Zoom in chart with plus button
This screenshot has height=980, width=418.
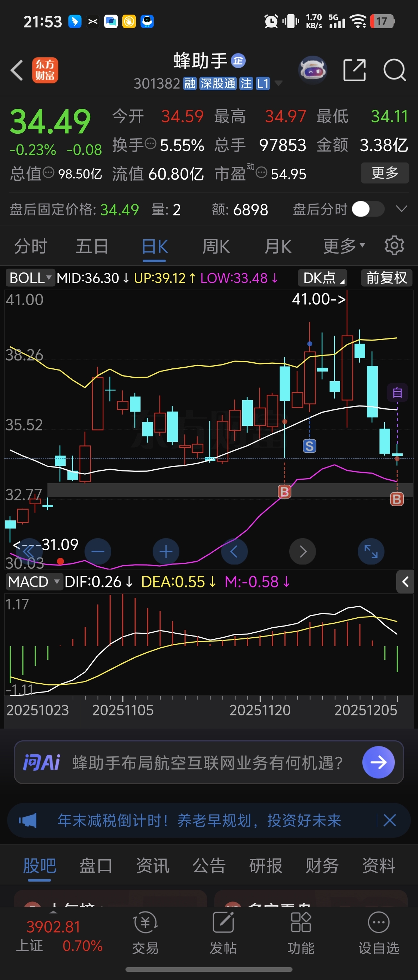166,551
